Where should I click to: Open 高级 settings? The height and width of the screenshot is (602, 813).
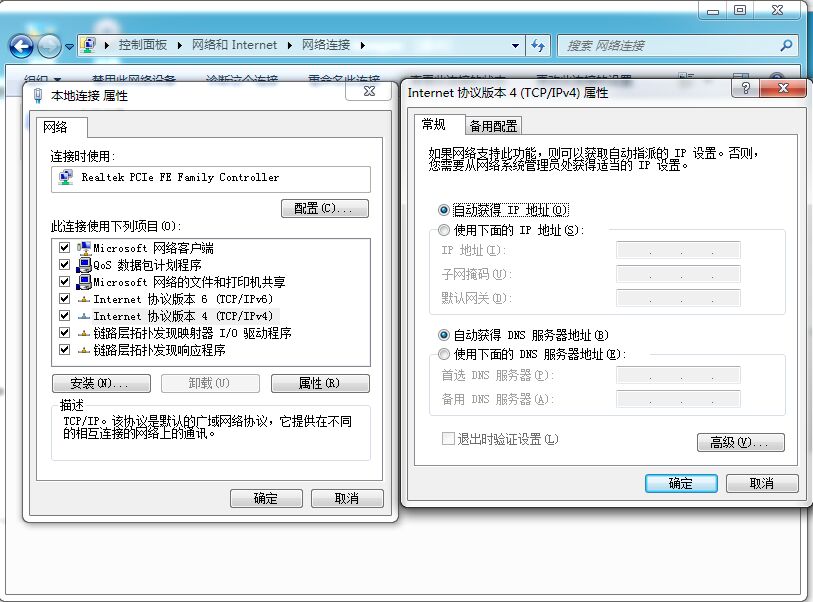coord(740,443)
